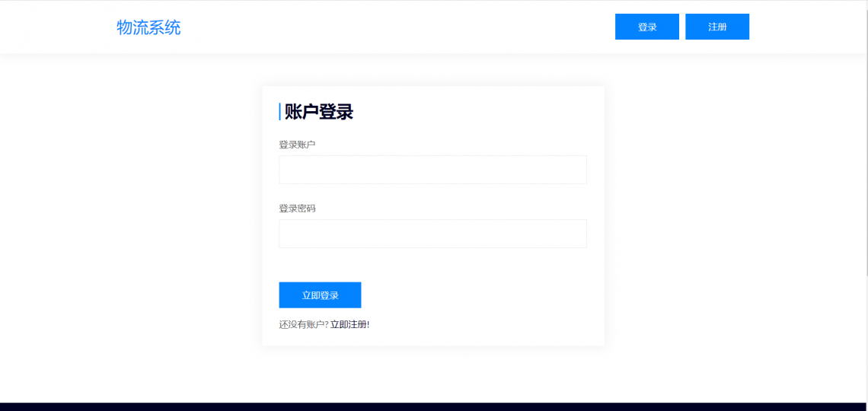This screenshot has height=411, width=868.
Task: Focus the 登录账户 input field
Action: (x=432, y=169)
